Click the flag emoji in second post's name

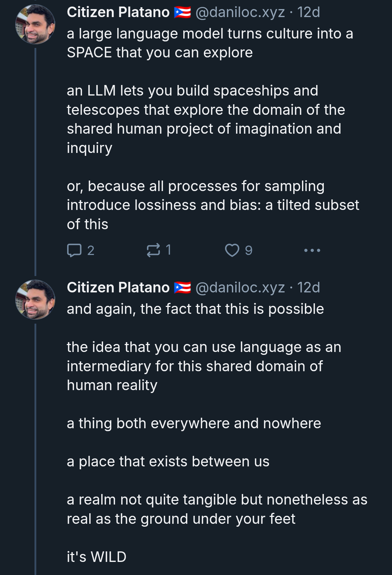pyautogui.click(x=183, y=288)
